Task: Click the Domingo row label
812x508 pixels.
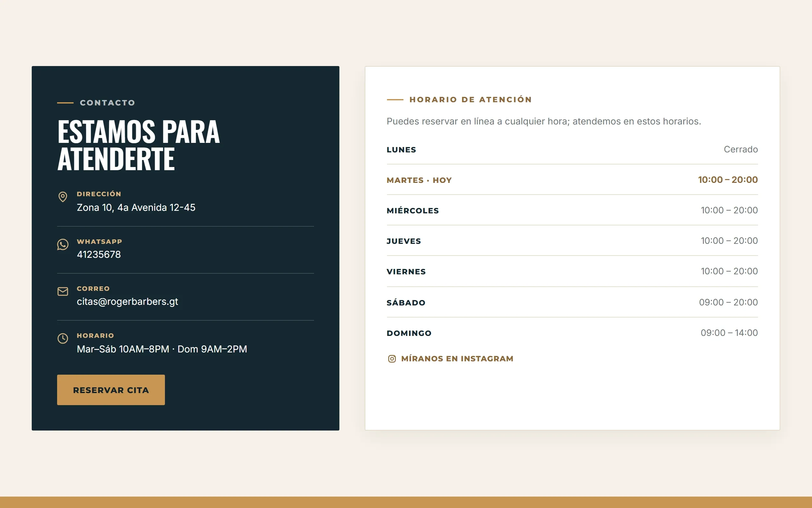Action: [409, 333]
